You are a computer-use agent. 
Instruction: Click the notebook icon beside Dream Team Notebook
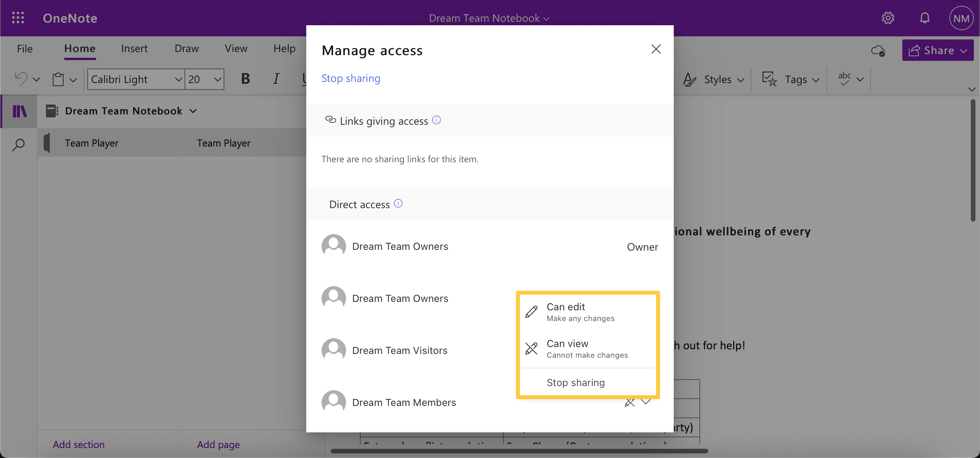[52, 111]
